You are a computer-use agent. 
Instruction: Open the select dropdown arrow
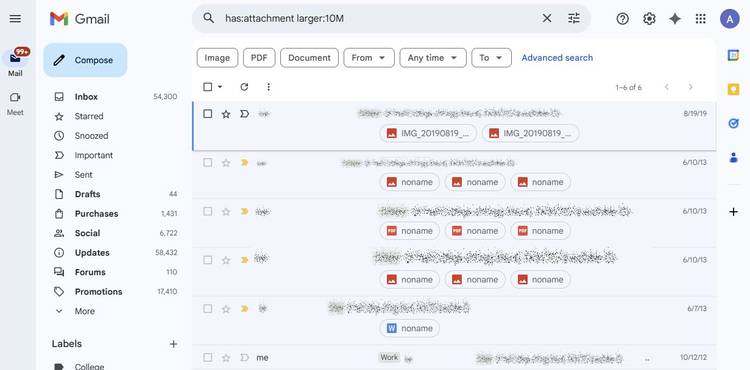[220, 87]
